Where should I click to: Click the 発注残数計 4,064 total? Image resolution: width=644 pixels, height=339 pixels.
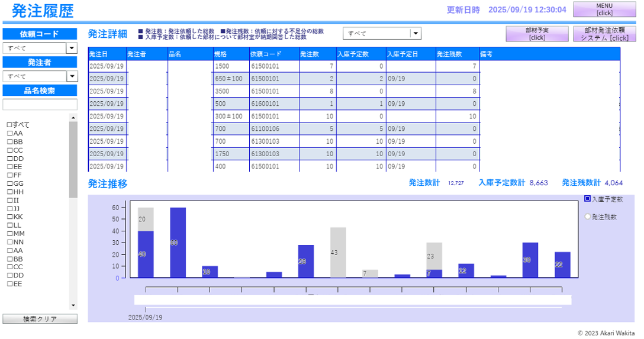coord(593,183)
